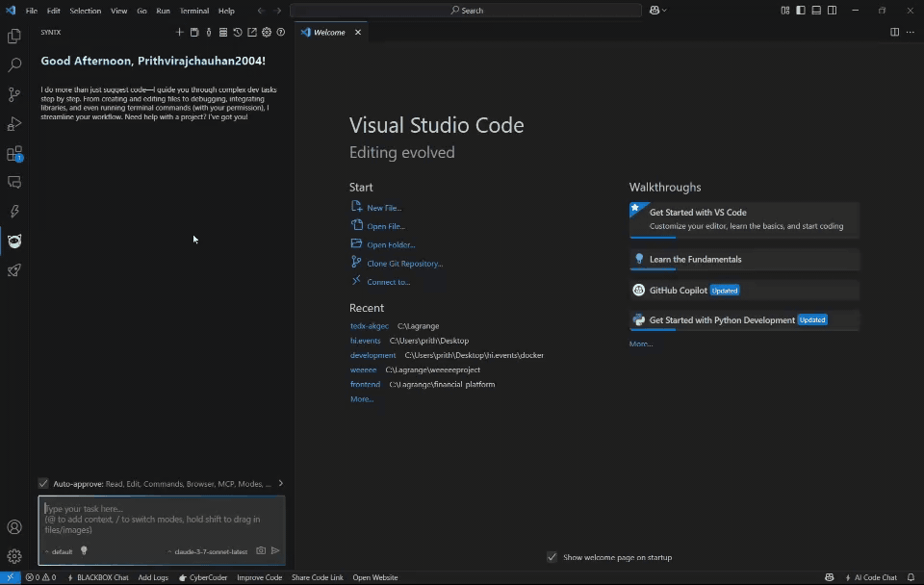Toggle Primary Side Bar visibility

click(800, 11)
